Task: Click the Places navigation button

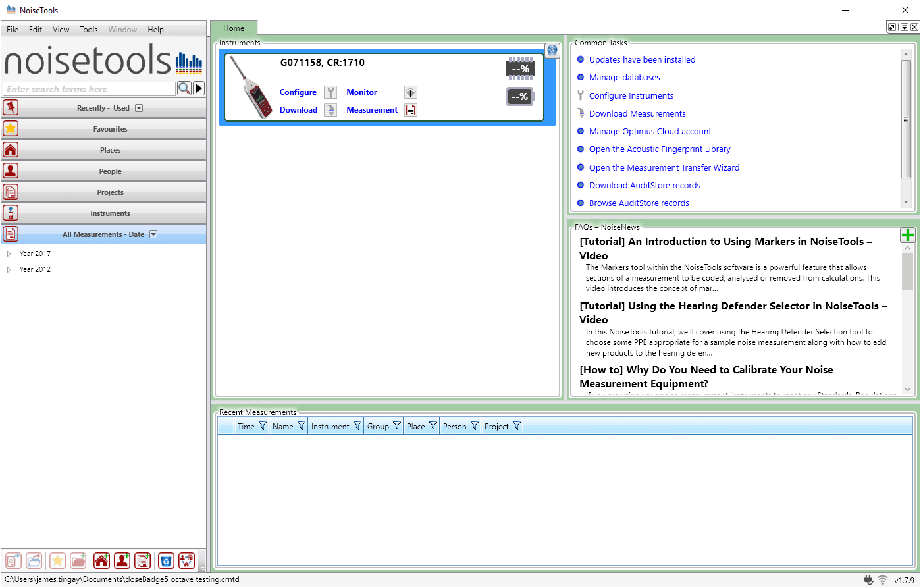Action: (x=104, y=150)
